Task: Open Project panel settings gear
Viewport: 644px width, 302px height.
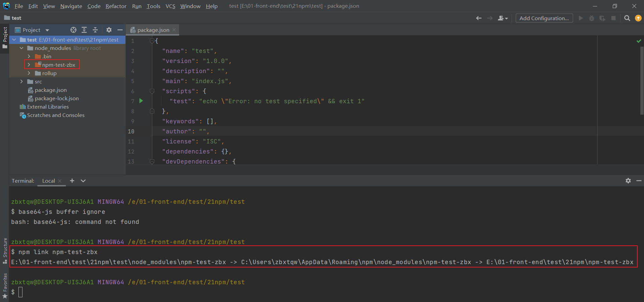Action: [109, 30]
